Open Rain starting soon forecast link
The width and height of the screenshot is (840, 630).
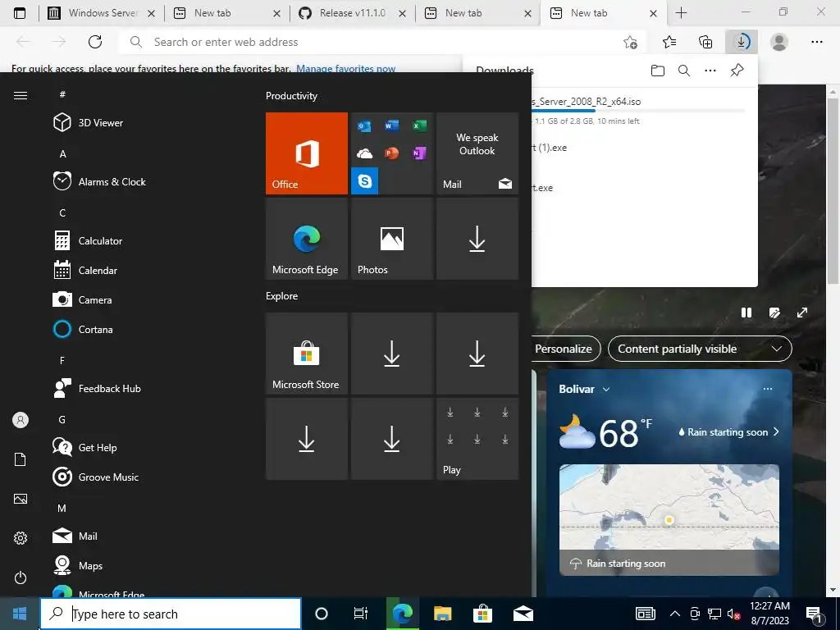(728, 431)
